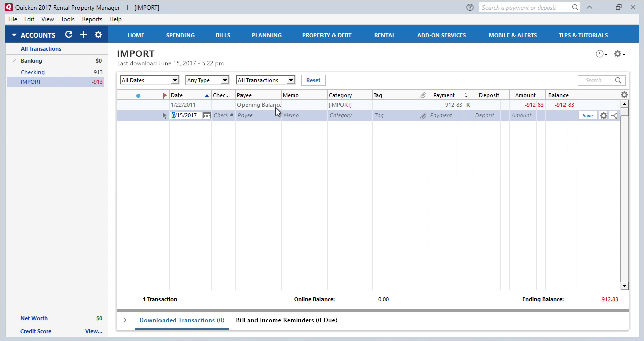Open register actions gear dropdown
The image size is (644, 341).
pos(620,54)
